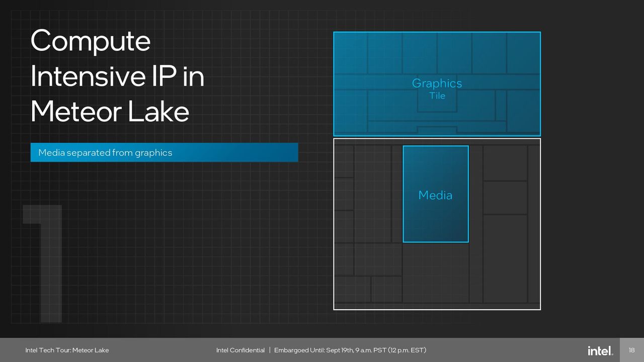Click the Graphics Tile label
This screenshot has width=644, height=362.
[x=437, y=88]
